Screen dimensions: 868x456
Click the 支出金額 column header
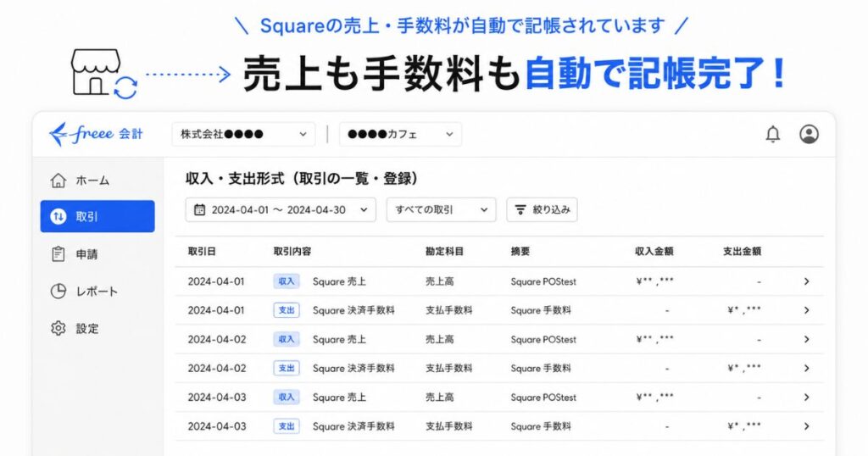(742, 251)
